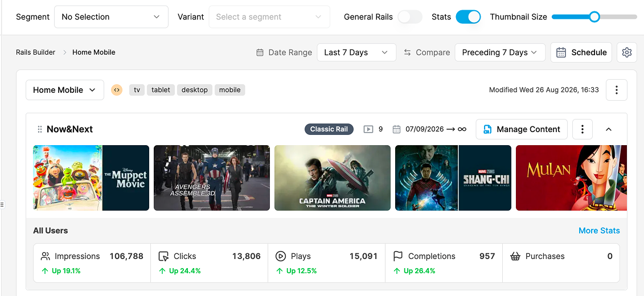This screenshot has height=296, width=644.
Task: Open the Variant dropdown reading Select a segment
Action: tap(269, 17)
